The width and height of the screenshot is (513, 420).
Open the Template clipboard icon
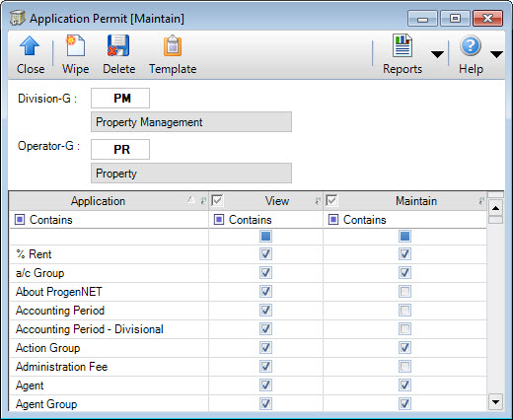tap(173, 45)
